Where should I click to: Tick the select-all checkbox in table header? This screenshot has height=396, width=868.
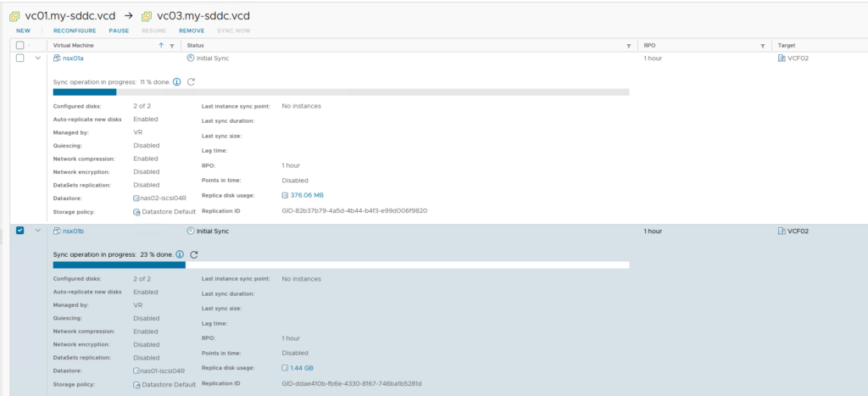click(20, 45)
